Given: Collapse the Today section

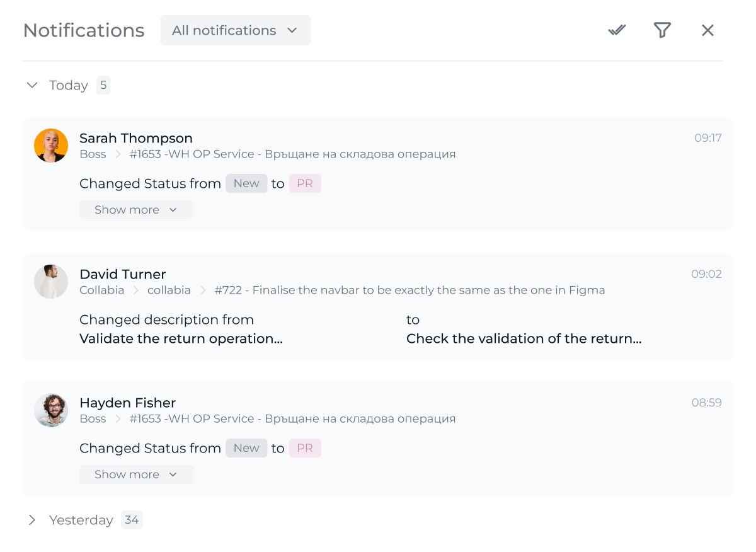Looking at the screenshot, I should 32,85.
